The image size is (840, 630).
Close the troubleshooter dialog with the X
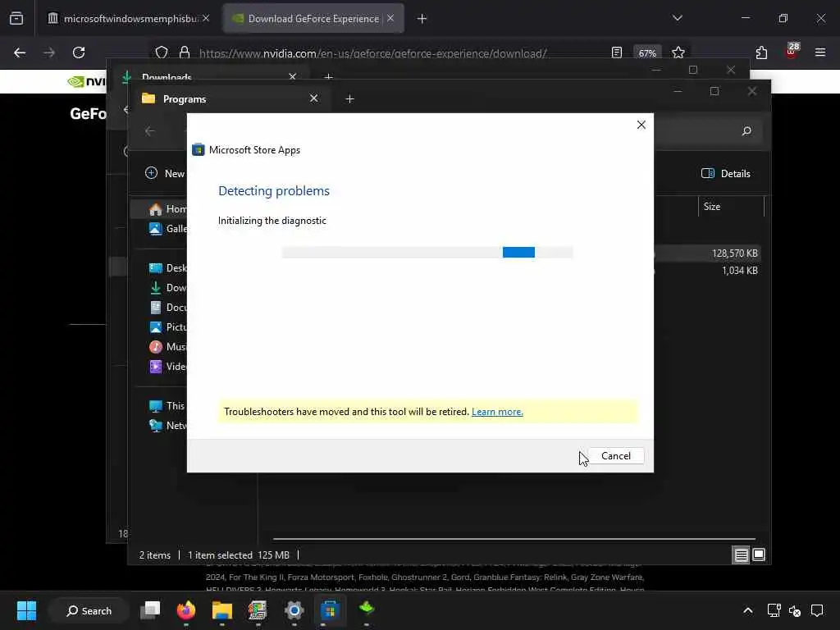click(x=641, y=125)
